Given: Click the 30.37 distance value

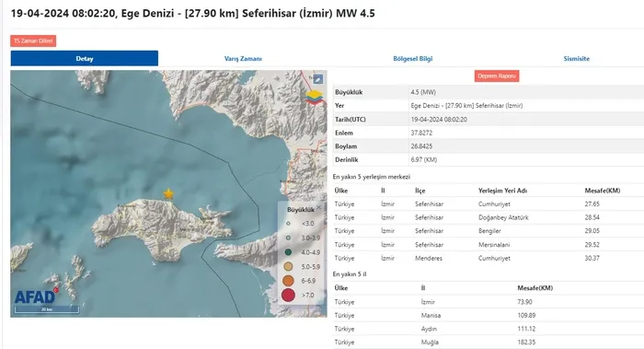Looking at the screenshot, I should tap(592, 258).
